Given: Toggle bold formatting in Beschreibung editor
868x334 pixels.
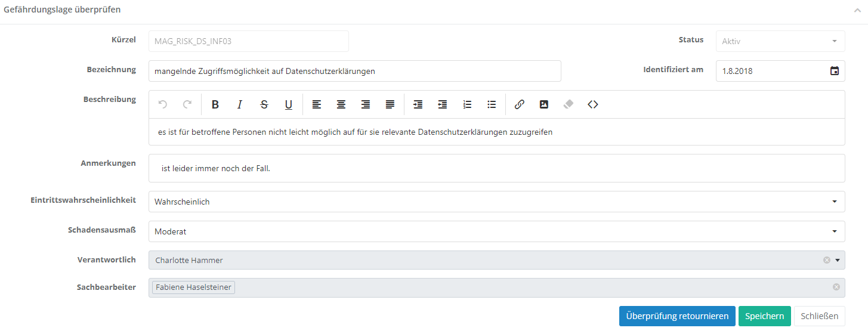Looking at the screenshot, I should coord(215,104).
